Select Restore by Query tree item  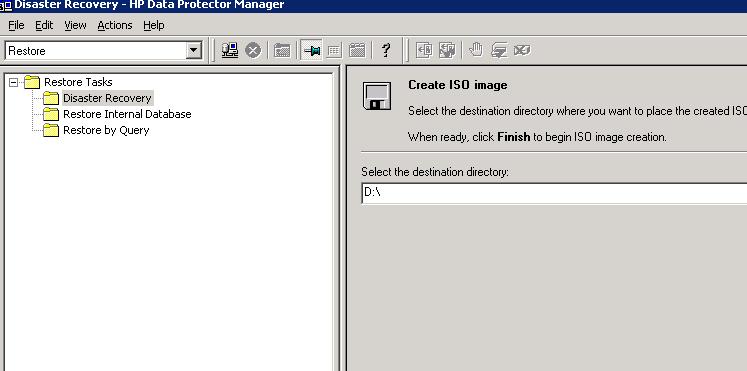tap(106, 130)
